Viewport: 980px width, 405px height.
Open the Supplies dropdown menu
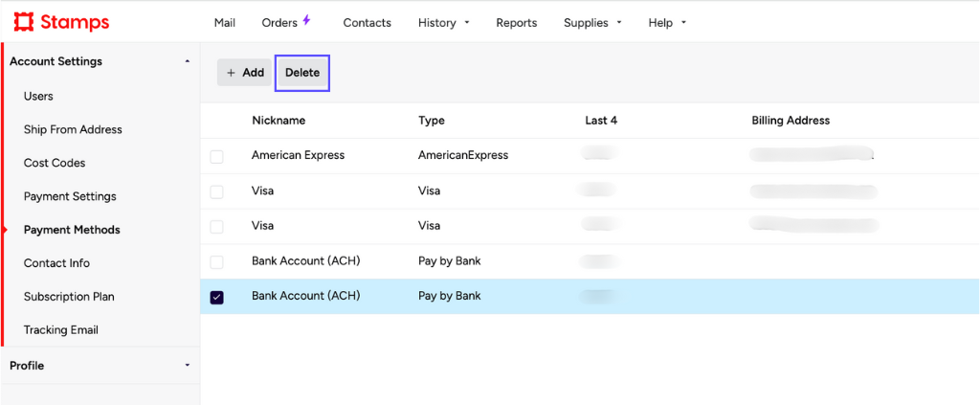tap(592, 23)
